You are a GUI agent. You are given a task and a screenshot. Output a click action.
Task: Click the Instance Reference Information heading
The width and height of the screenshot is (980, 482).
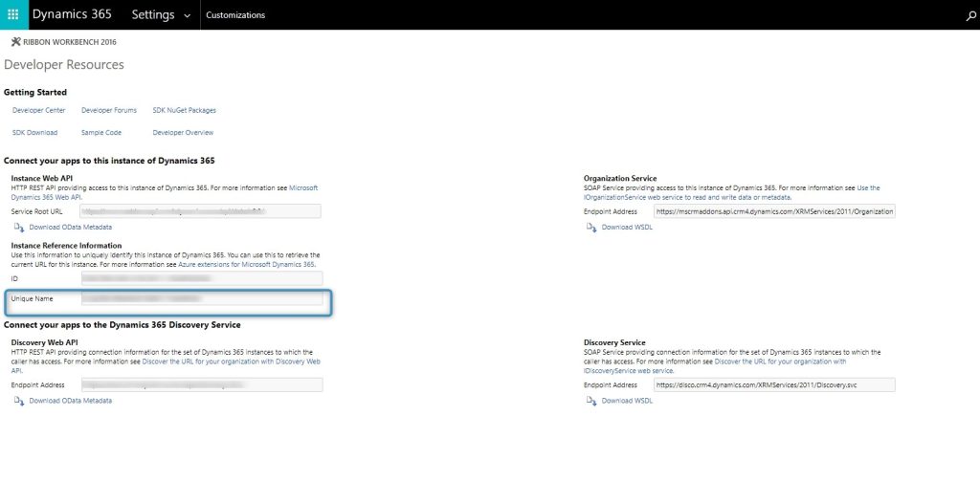66,246
